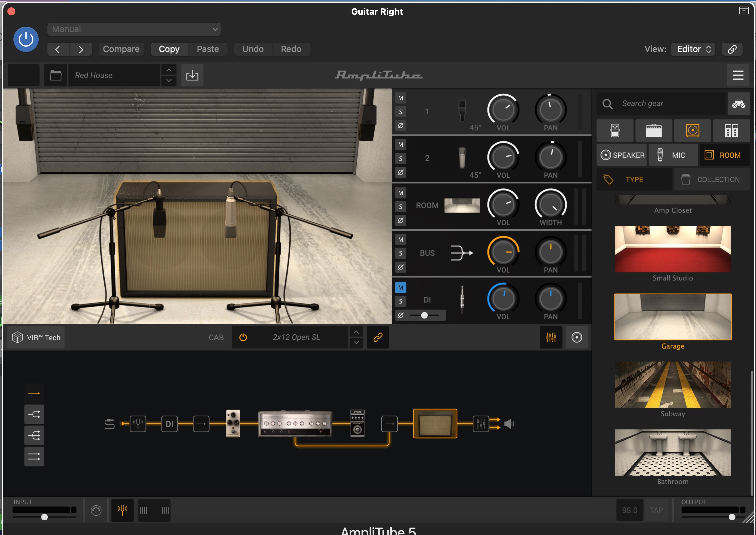Switch to the SPEAKER tab
Image resolution: width=756 pixels, height=535 pixels.
click(622, 155)
